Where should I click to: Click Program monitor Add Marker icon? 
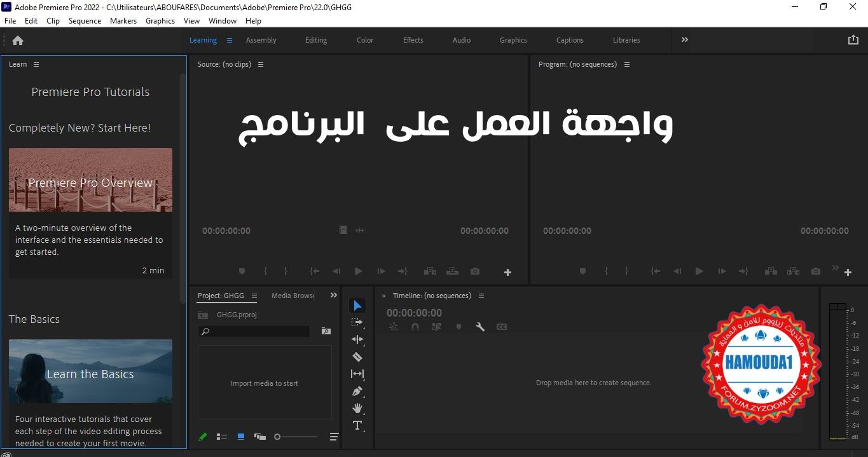pyautogui.click(x=582, y=271)
